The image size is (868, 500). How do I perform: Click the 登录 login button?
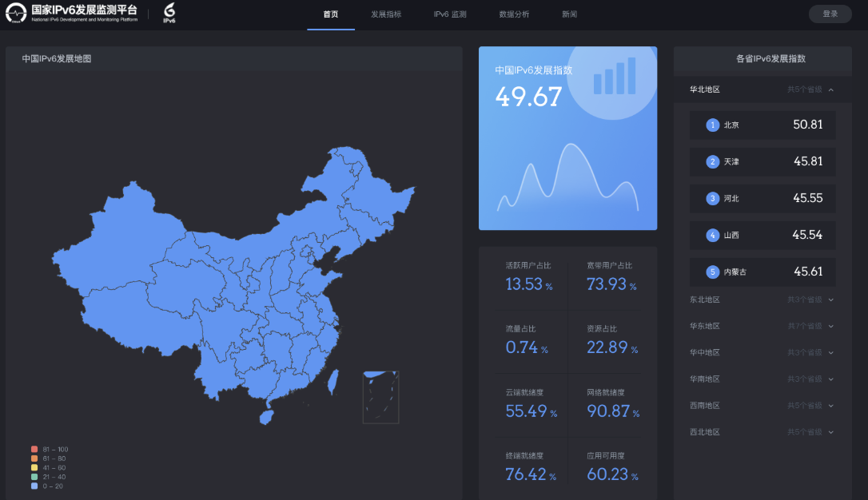(830, 14)
